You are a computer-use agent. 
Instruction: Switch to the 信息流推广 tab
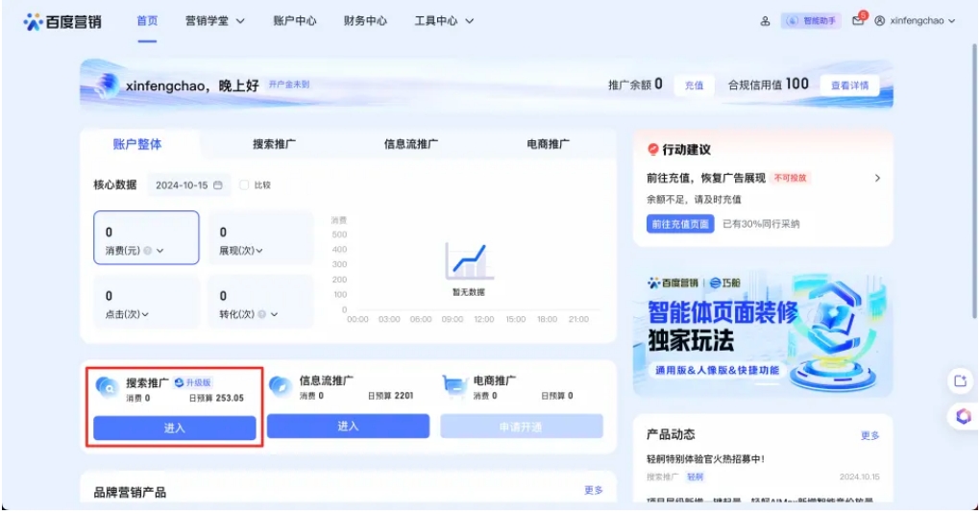click(410, 144)
